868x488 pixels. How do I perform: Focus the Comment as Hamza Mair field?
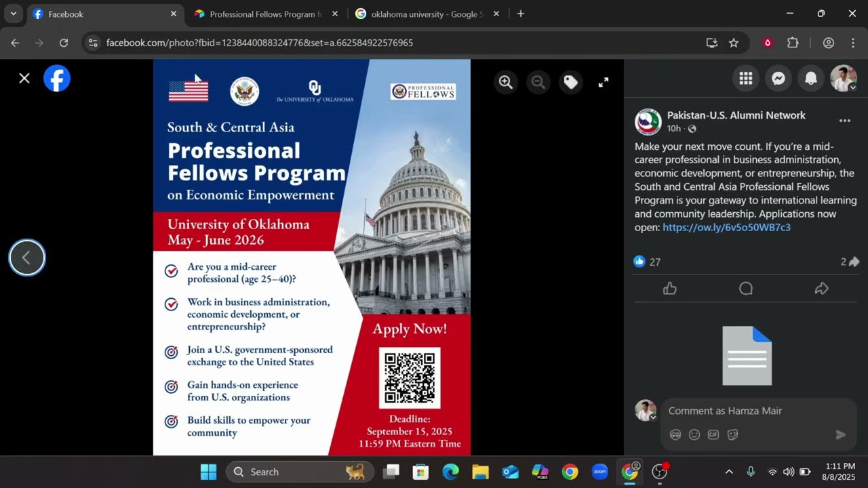(x=758, y=411)
